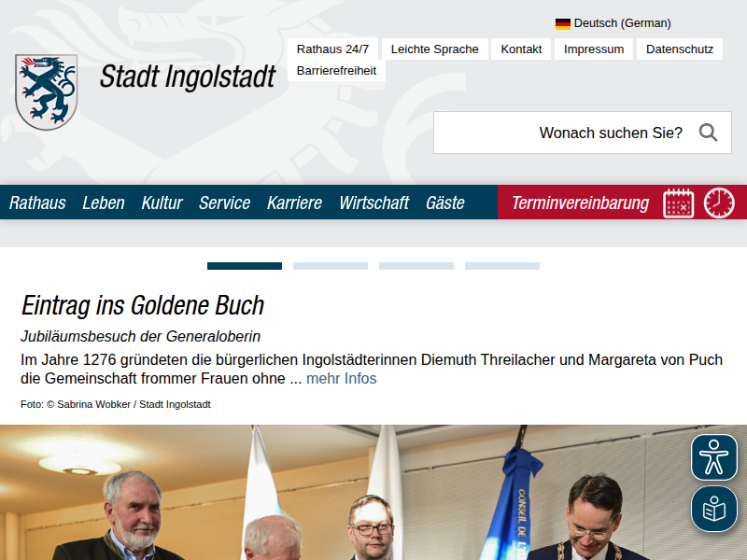
Task: Click the magnifying glass search icon
Action: point(708,133)
